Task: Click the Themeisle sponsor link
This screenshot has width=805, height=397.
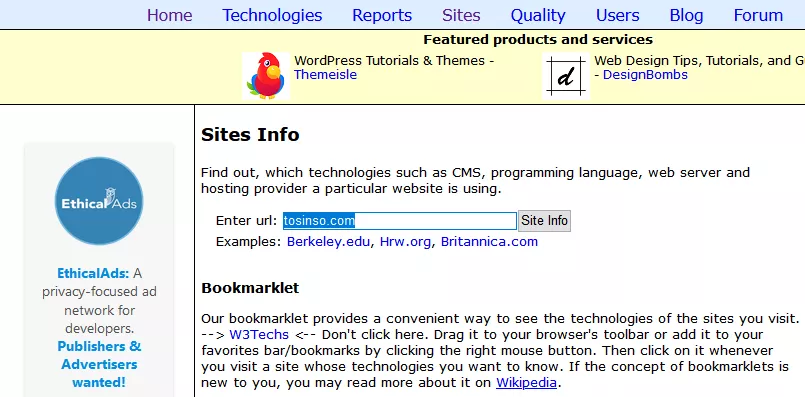Action: pos(325,74)
